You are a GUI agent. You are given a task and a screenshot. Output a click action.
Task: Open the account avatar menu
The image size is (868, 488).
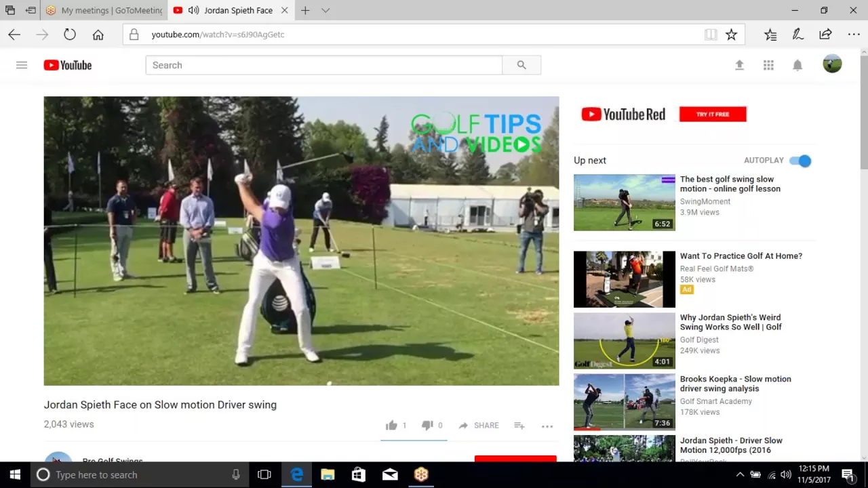point(832,64)
